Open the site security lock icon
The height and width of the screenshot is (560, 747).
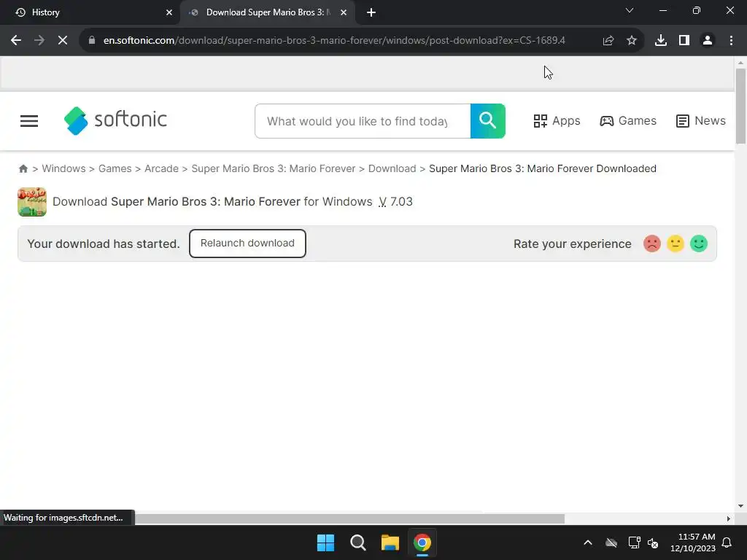92,41
